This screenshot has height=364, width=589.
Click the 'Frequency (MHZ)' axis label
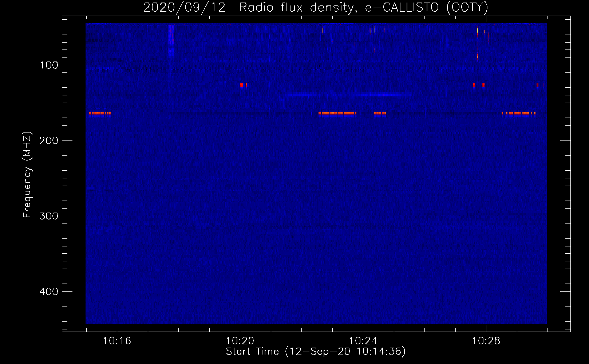27,175
